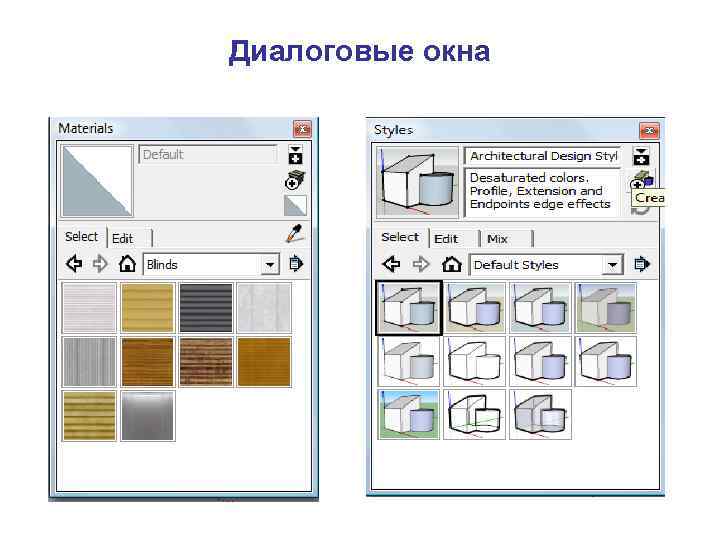Switch to Select tab in Styles window
The width and height of the screenshot is (720, 540).
tap(400, 237)
